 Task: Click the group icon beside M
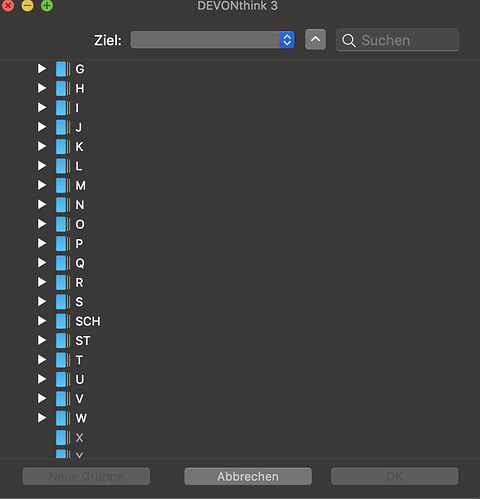pos(63,185)
